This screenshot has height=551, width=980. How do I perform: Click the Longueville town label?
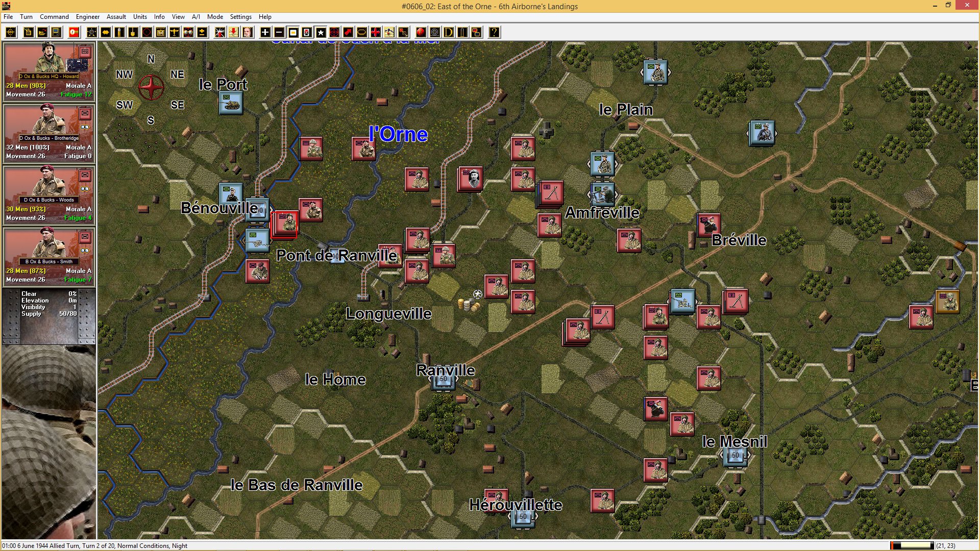[388, 314]
